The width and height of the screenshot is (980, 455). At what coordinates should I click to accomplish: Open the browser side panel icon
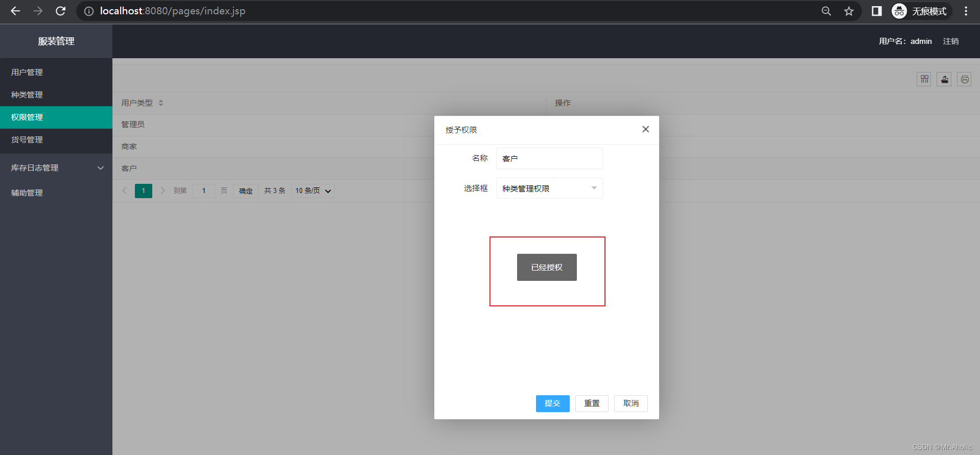tap(877, 11)
